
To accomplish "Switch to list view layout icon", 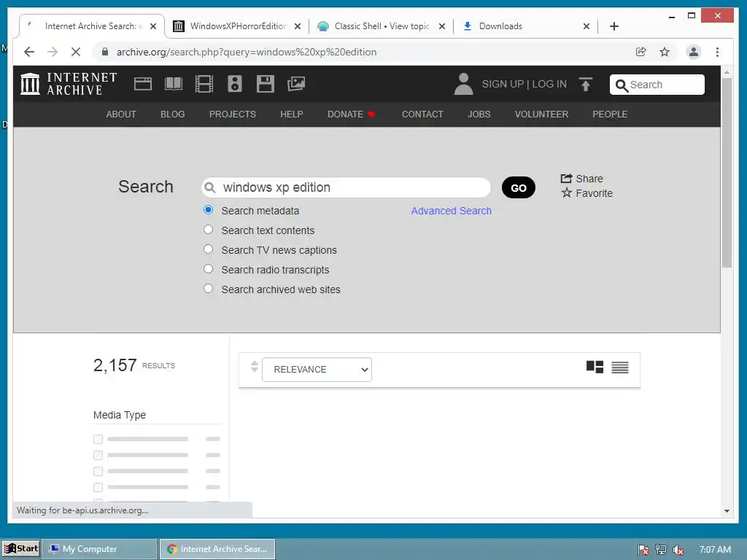I will point(620,367).
